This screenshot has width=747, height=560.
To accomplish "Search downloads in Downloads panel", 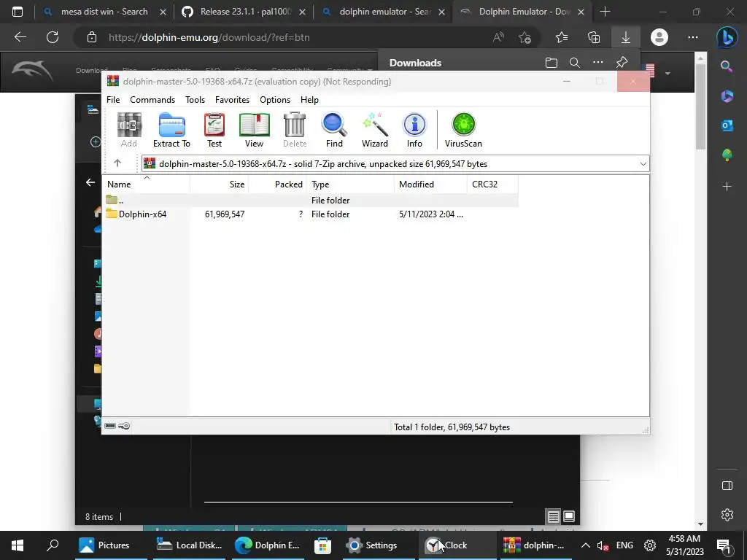I will click(x=575, y=63).
